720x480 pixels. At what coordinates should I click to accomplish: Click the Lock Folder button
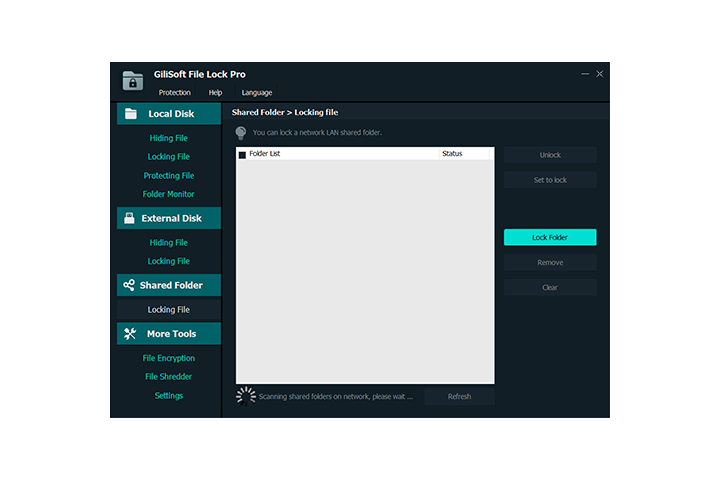point(550,237)
